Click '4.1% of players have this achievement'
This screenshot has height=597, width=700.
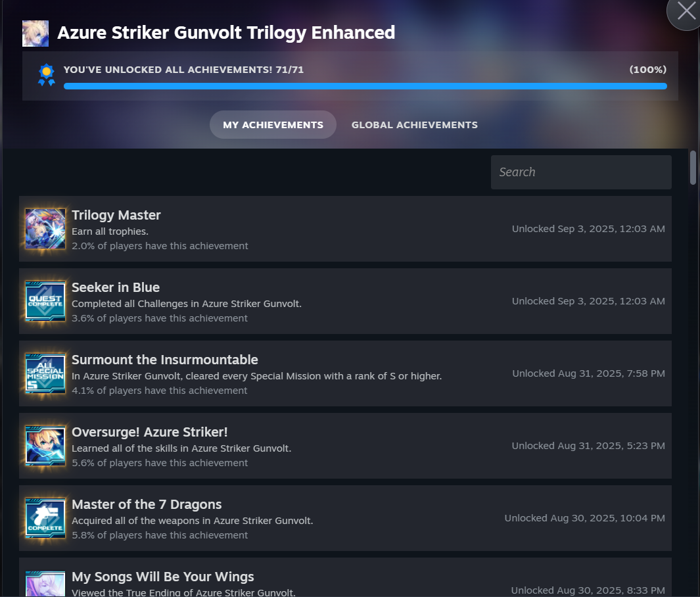(x=160, y=391)
